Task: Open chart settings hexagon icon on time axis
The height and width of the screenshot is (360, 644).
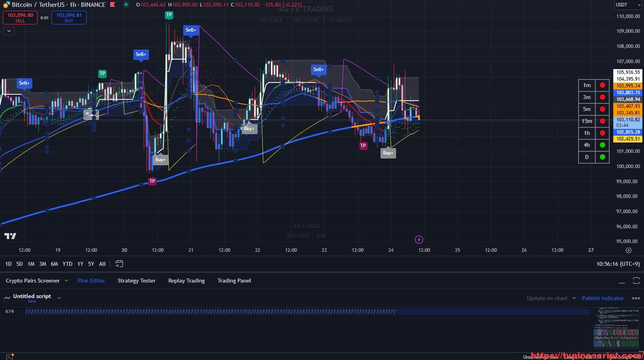Action: coord(628,250)
